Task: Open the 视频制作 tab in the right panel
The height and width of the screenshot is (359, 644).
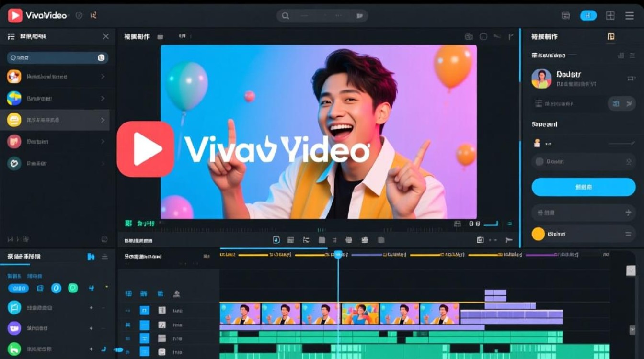Action: (x=544, y=36)
